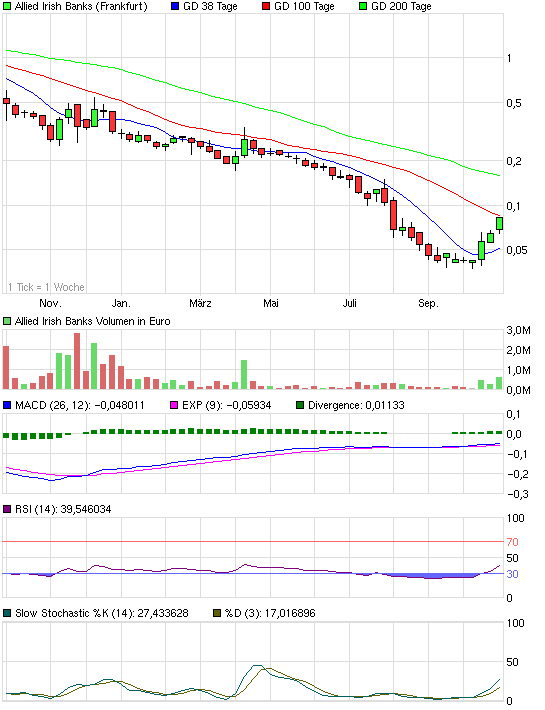Click the MACD axis label '-0,3'

pos(517,494)
